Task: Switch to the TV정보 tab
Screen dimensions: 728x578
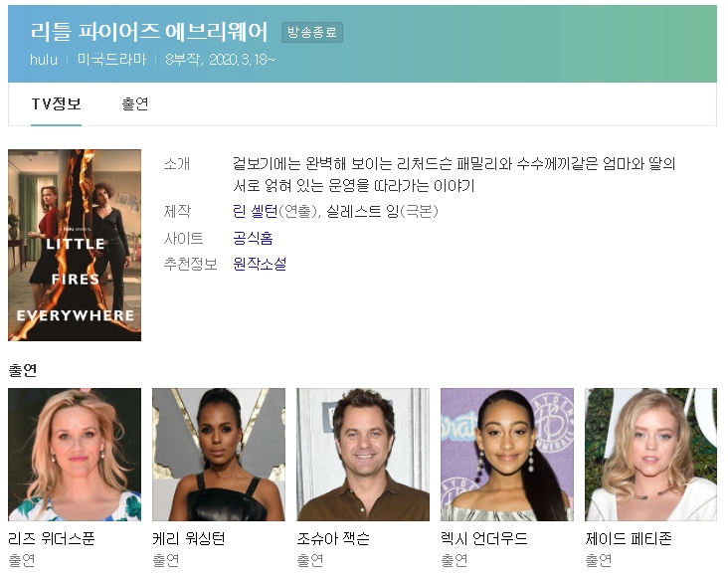Action: [56, 104]
